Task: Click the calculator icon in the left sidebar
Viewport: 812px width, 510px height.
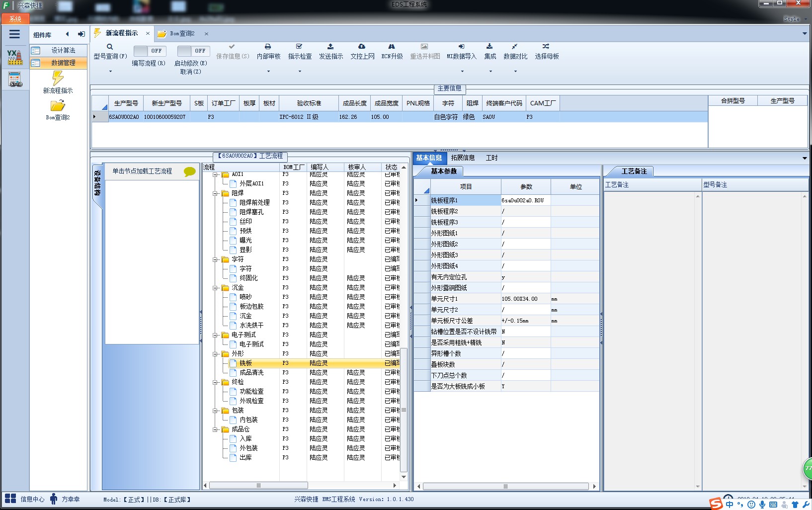Action: pos(15,79)
